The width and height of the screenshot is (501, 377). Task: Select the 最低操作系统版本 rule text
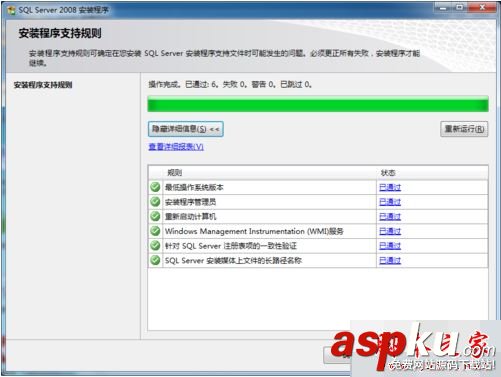pos(194,187)
